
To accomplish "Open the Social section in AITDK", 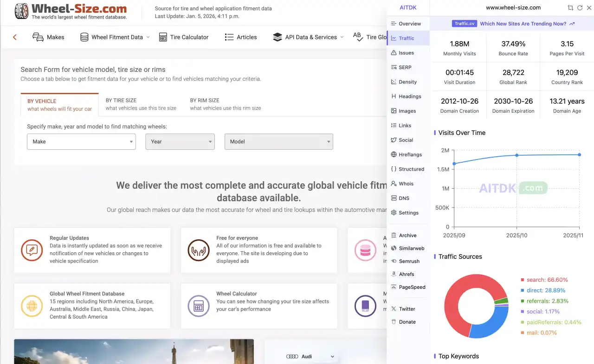I will point(408,140).
